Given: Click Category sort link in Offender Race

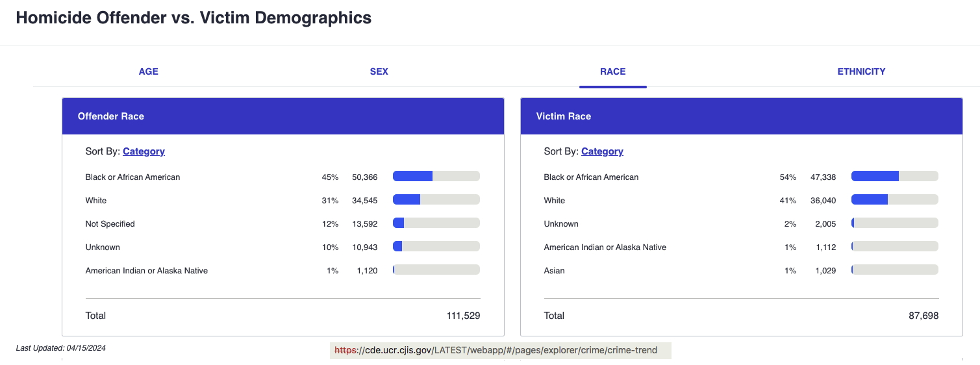Looking at the screenshot, I should (x=144, y=151).
